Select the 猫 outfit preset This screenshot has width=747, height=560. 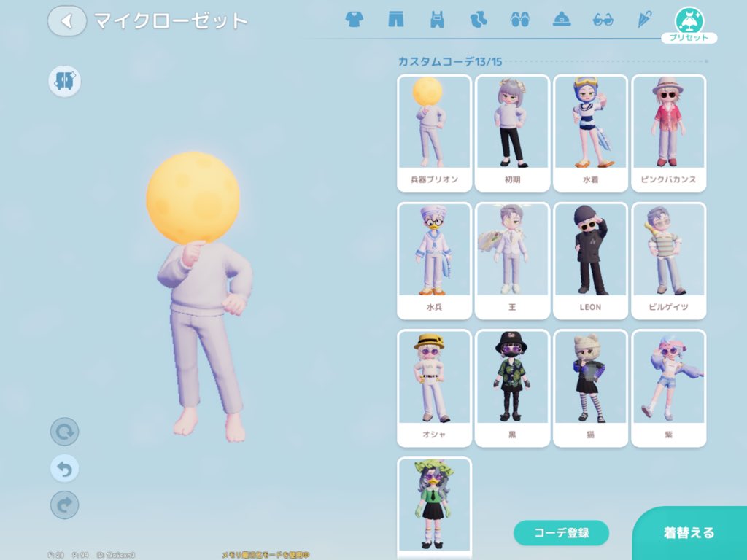[591, 389]
